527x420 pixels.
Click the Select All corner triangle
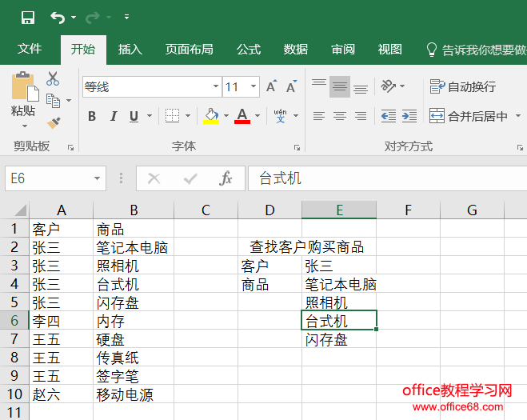pos(21,210)
